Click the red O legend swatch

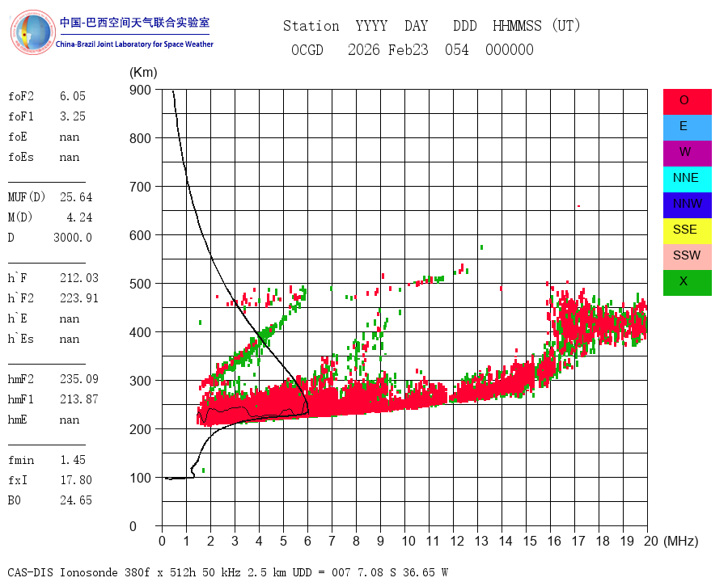point(687,102)
